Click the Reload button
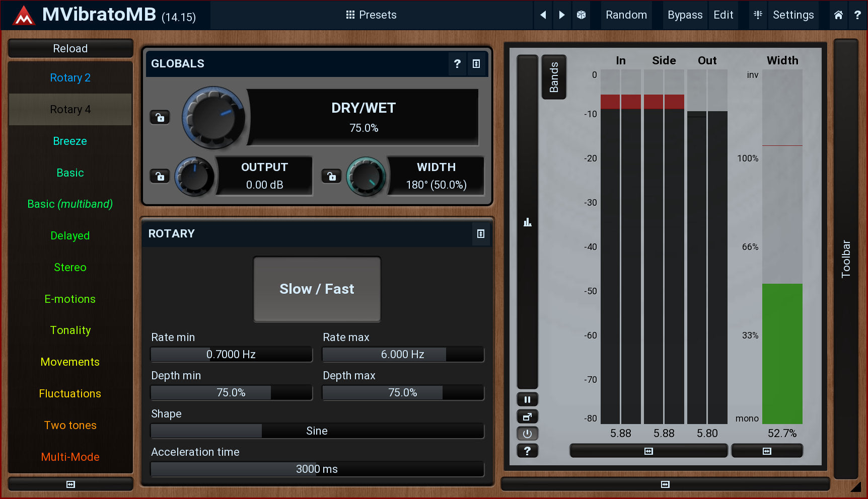This screenshot has width=868, height=499. 70,49
